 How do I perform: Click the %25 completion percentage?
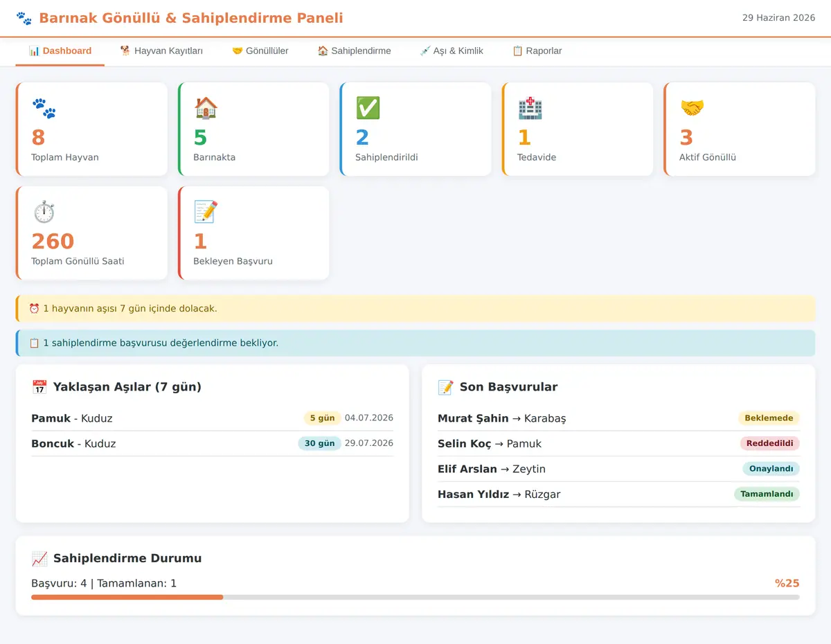pyautogui.click(x=787, y=583)
